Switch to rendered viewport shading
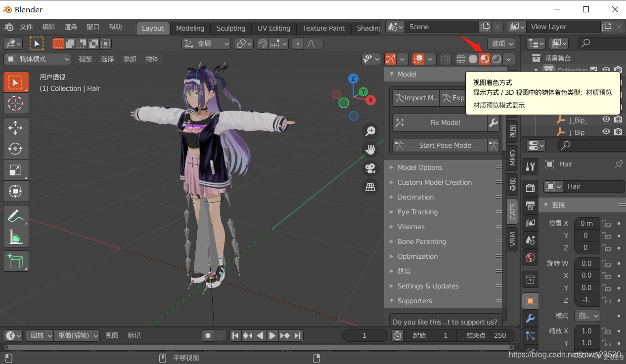The image size is (626, 364). point(496,59)
